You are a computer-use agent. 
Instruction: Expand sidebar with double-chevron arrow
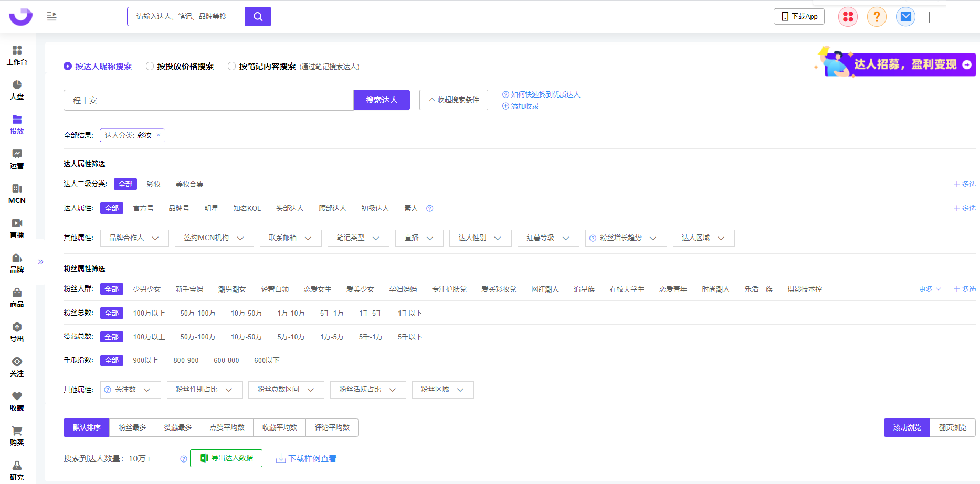40,262
